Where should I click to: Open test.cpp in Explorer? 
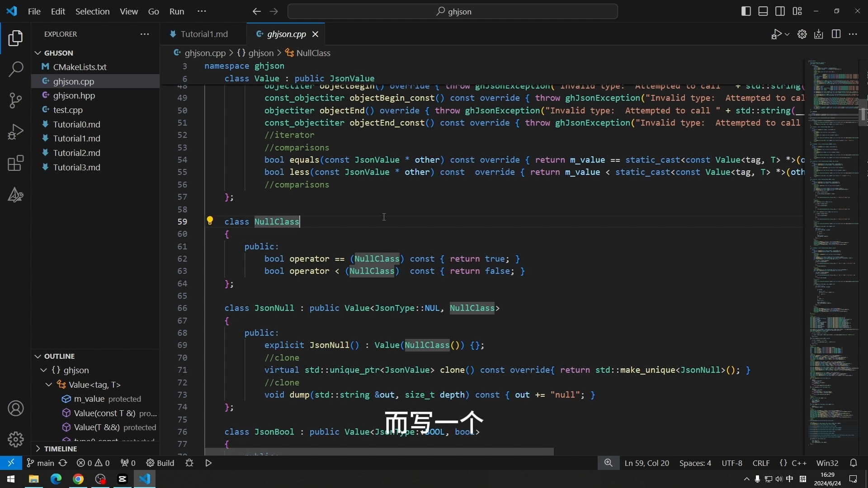(95, 110)
